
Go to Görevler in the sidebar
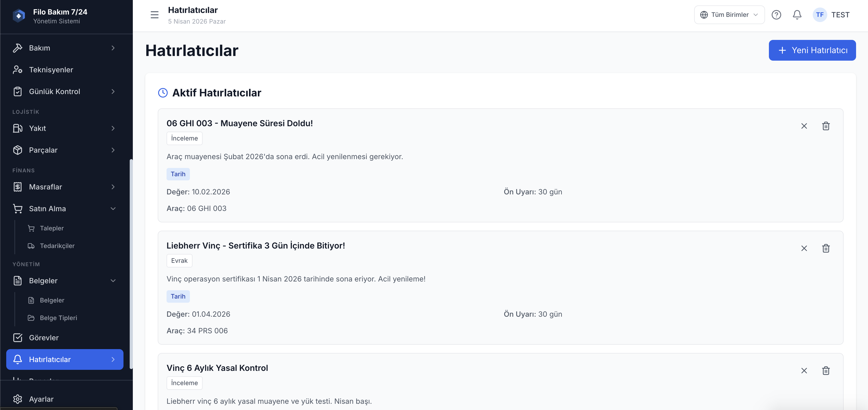coord(44,338)
